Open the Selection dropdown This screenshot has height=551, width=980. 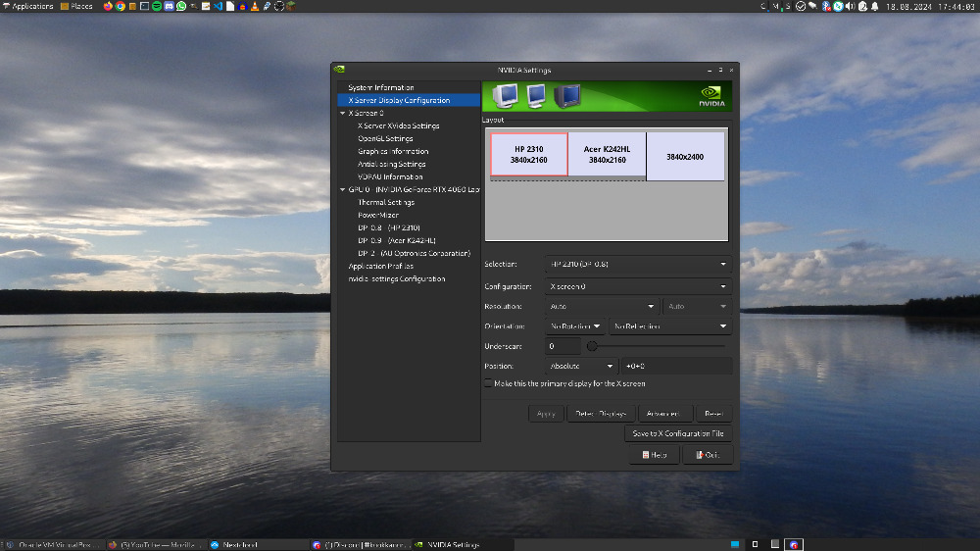pos(638,264)
